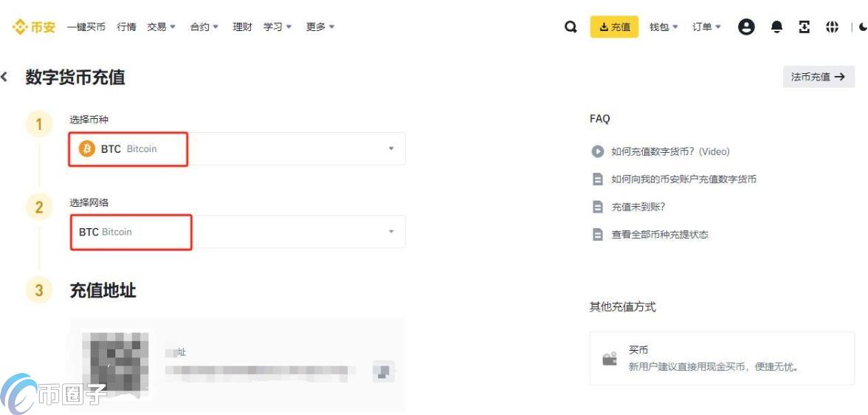
Task: Open the app download icon
Action: point(805,27)
